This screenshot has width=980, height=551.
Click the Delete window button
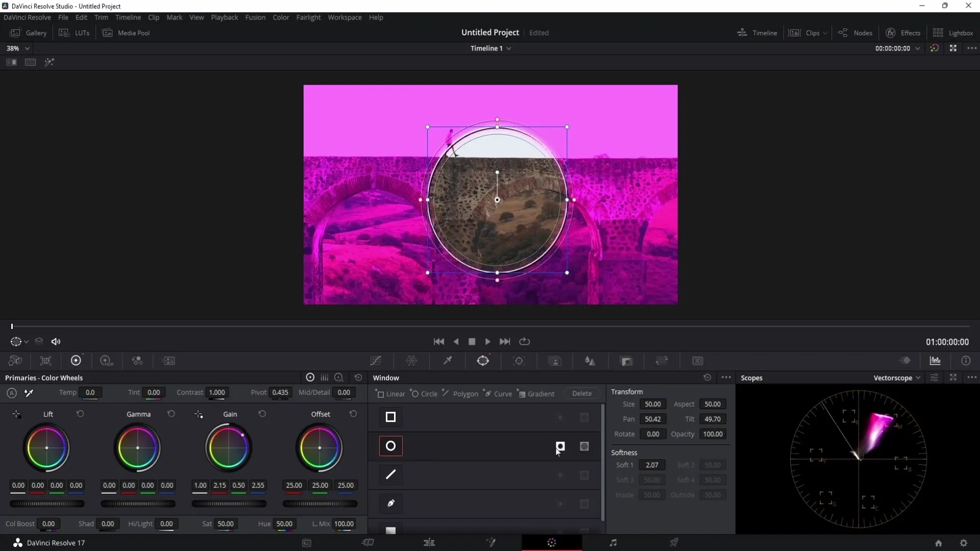pyautogui.click(x=582, y=393)
